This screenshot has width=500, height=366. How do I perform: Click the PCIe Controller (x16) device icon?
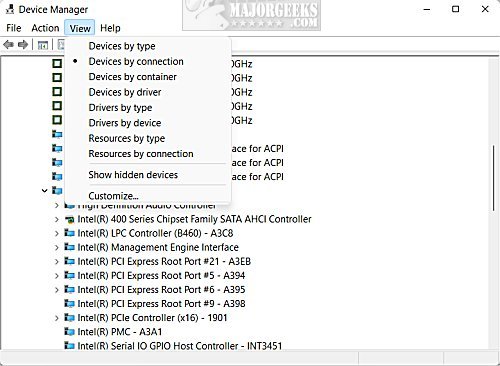click(x=69, y=317)
